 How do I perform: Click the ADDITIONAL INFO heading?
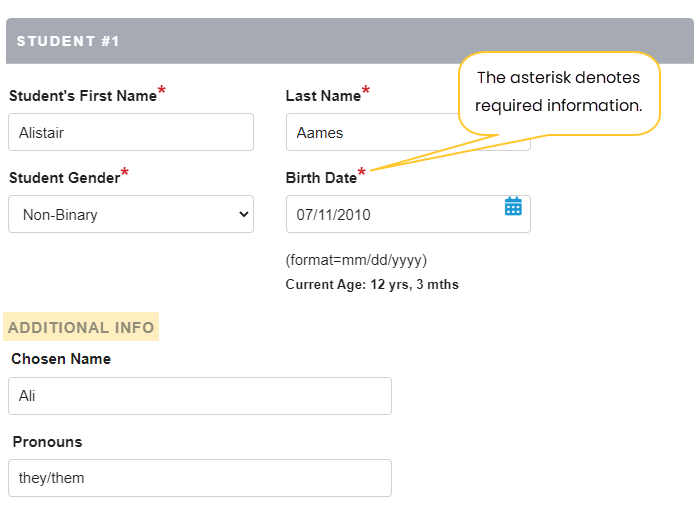[x=81, y=327]
